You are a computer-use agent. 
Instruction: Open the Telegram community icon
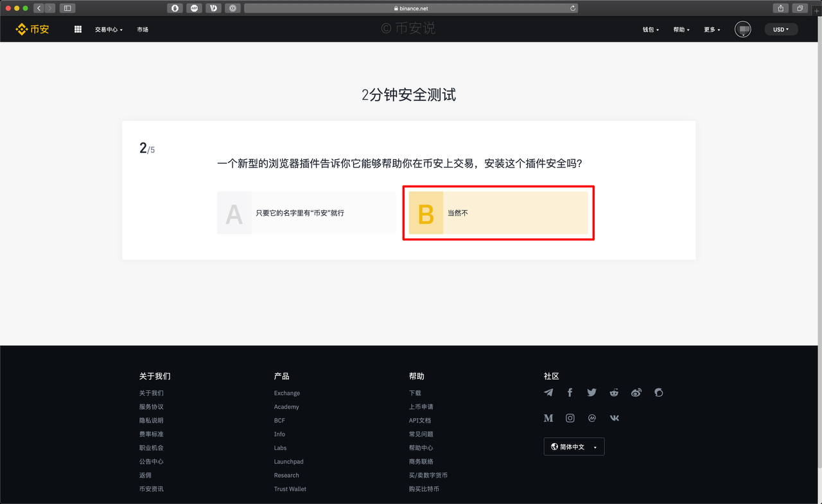(x=548, y=392)
